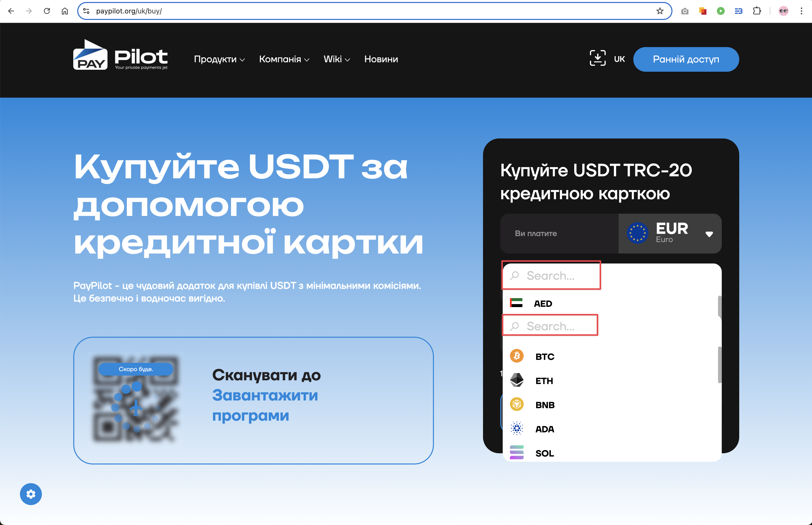Click the Ранній доступ button
The height and width of the screenshot is (525, 812).
[x=686, y=59]
